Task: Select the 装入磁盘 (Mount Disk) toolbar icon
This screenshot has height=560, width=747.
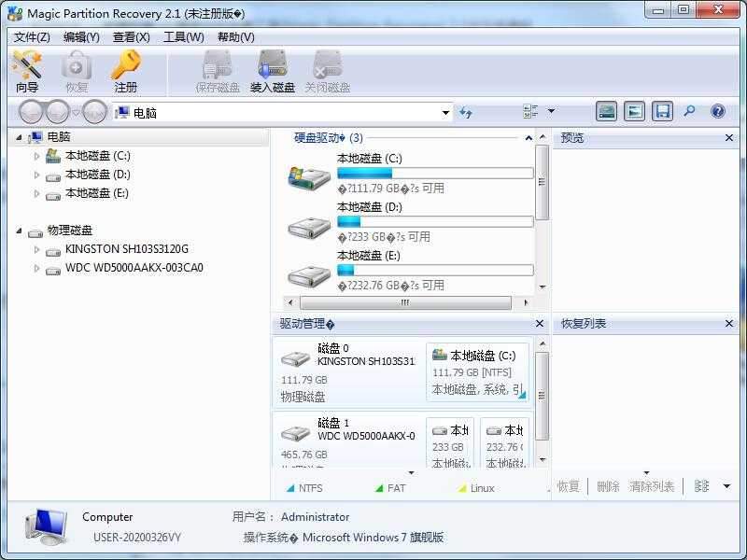Action: 274,70
